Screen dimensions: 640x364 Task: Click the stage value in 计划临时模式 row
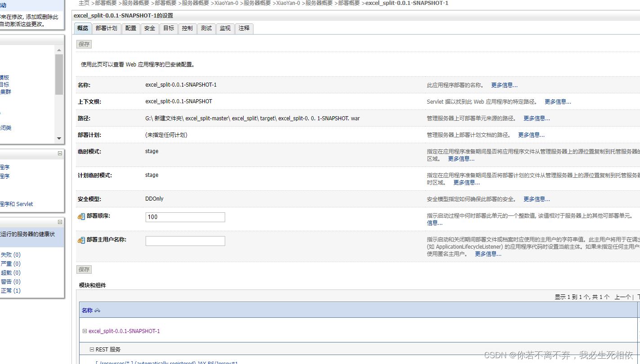[152, 175]
